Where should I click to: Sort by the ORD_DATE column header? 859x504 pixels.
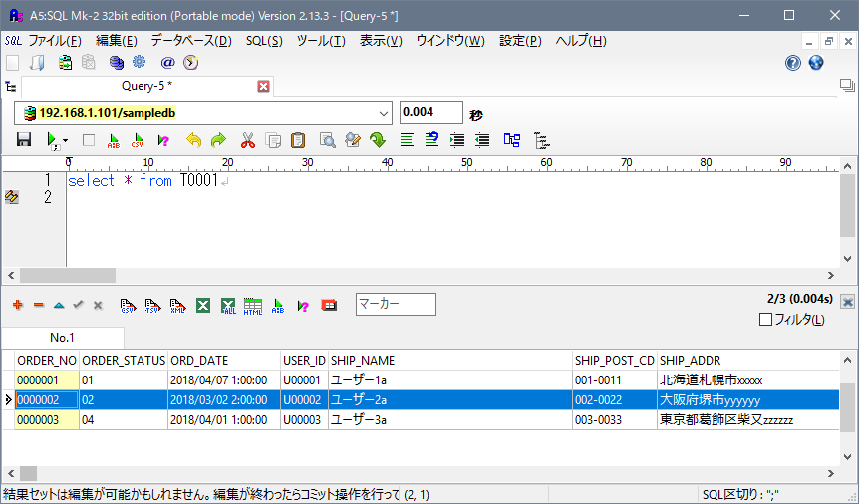[224, 361]
